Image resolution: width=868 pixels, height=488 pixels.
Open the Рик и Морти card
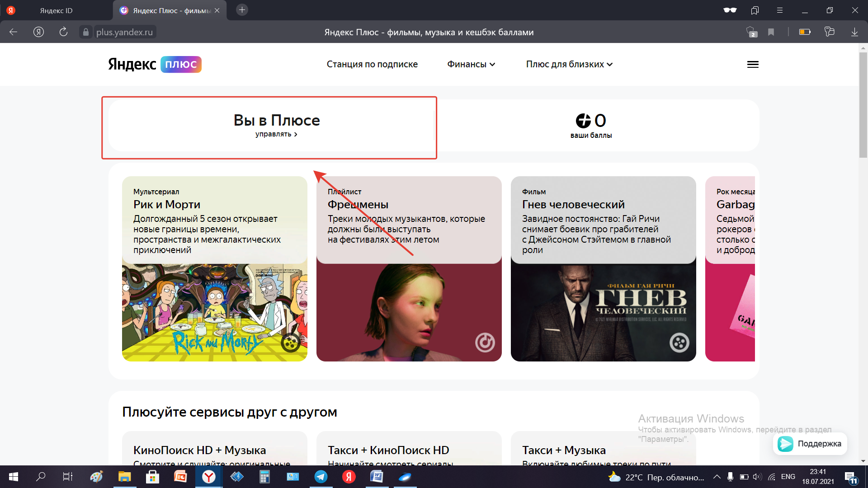(215, 268)
